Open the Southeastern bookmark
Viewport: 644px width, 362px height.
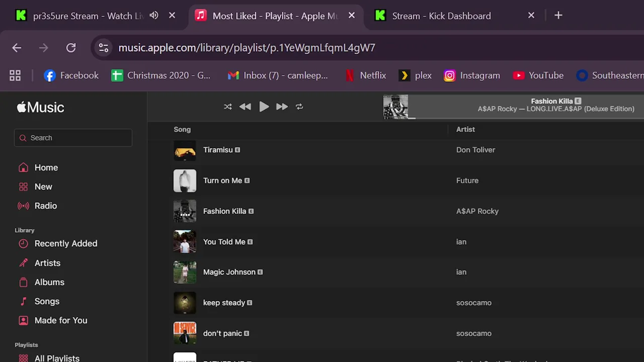pos(610,75)
